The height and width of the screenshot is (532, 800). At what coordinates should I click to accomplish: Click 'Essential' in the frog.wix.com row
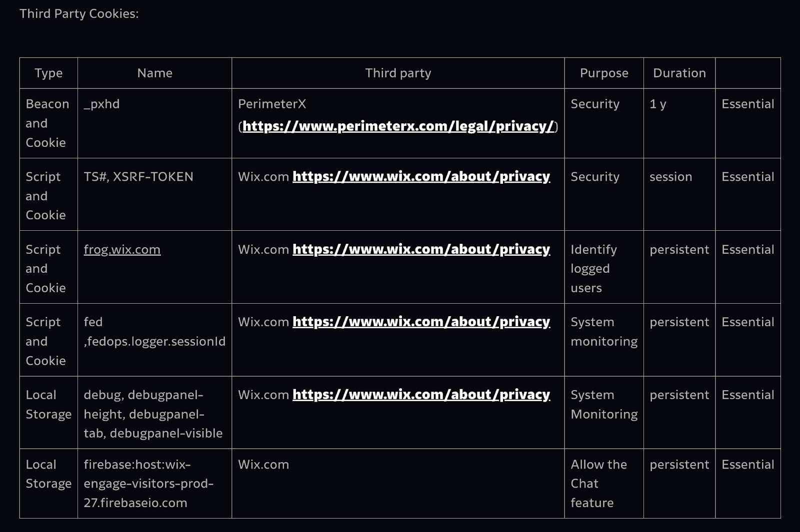coord(748,249)
